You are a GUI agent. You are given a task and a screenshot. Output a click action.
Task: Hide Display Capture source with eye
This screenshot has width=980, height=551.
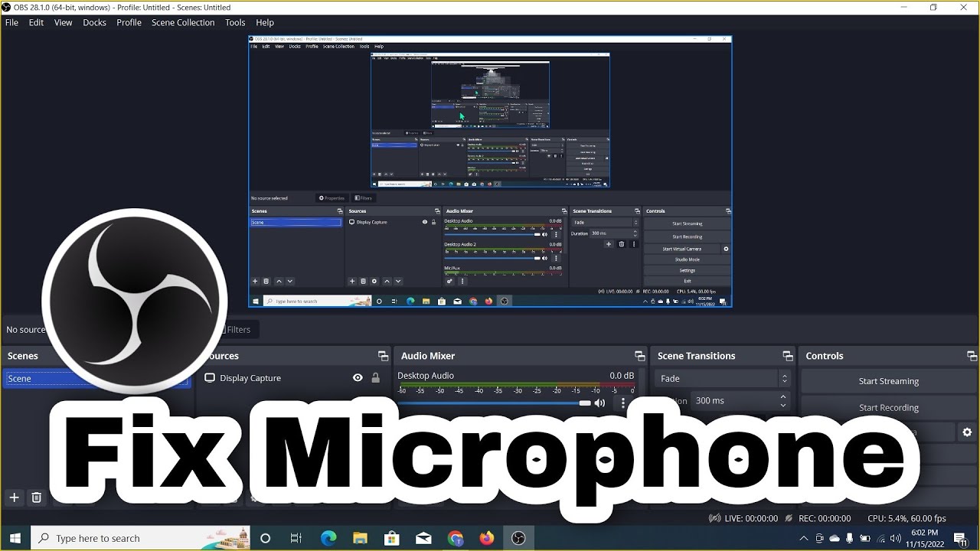pos(358,378)
